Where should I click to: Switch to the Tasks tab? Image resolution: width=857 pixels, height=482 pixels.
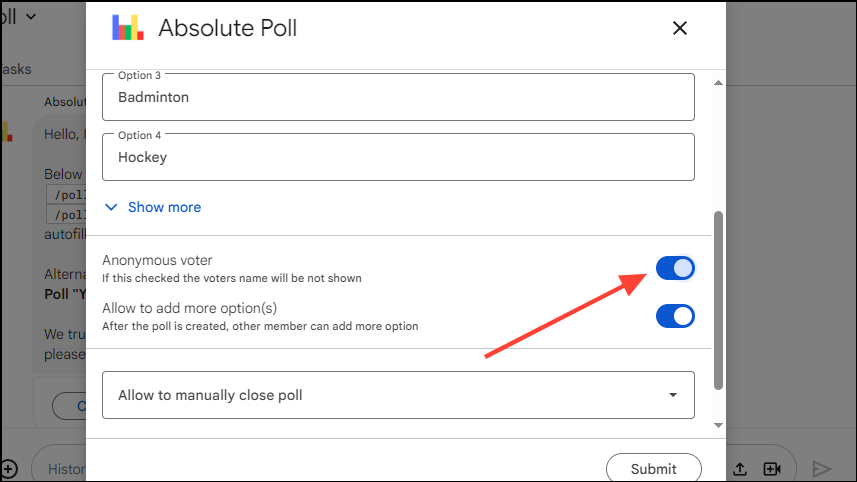(16, 69)
